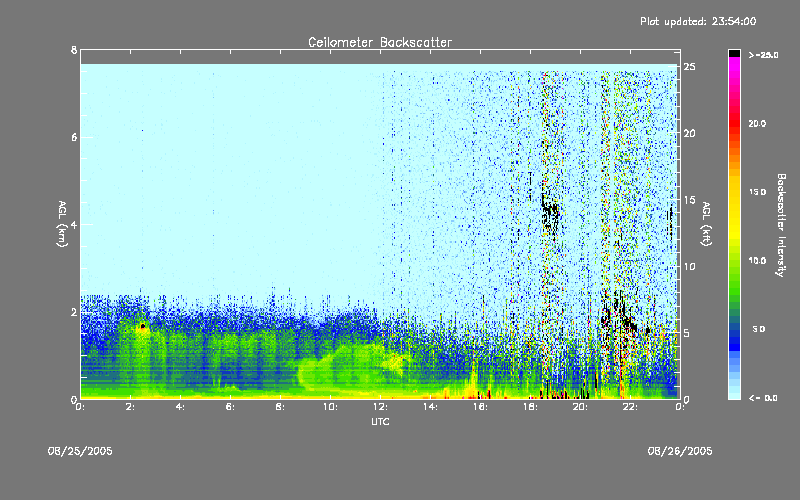Select the 'Plot updated: 23:54:00' timestamp
The width and height of the screenshot is (800, 500).
pos(698,21)
